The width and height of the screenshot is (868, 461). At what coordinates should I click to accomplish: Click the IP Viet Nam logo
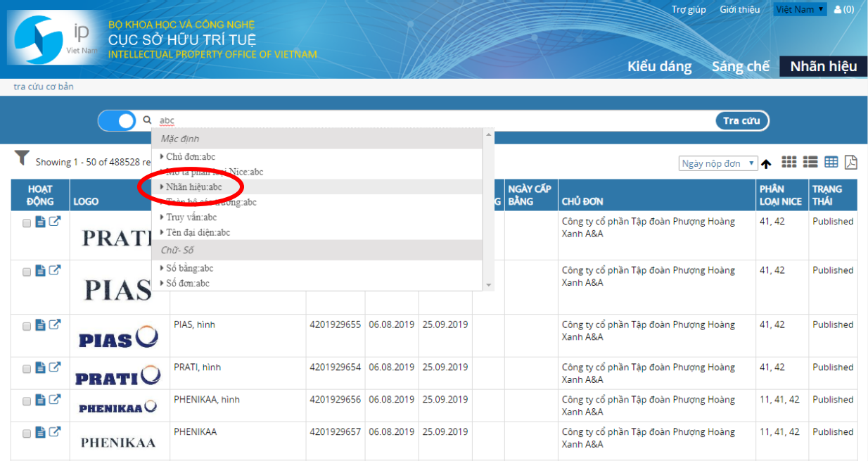click(55, 37)
